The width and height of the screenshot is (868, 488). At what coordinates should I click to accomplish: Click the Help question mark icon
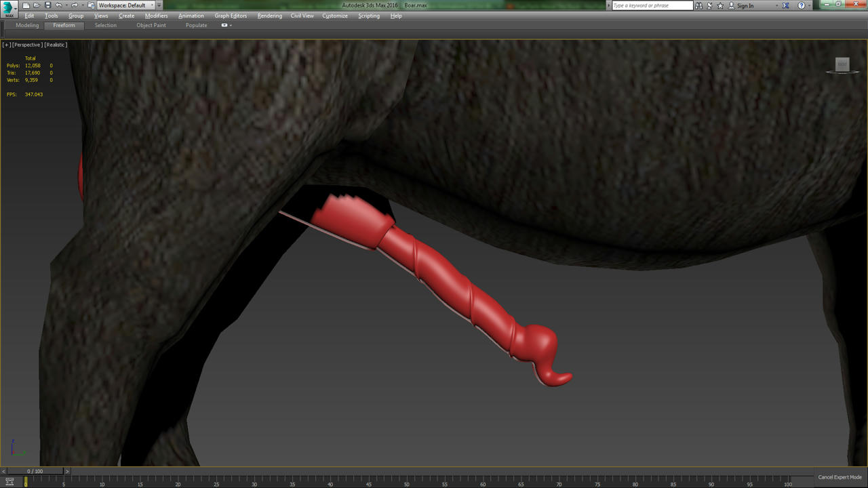(x=802, y=5)
